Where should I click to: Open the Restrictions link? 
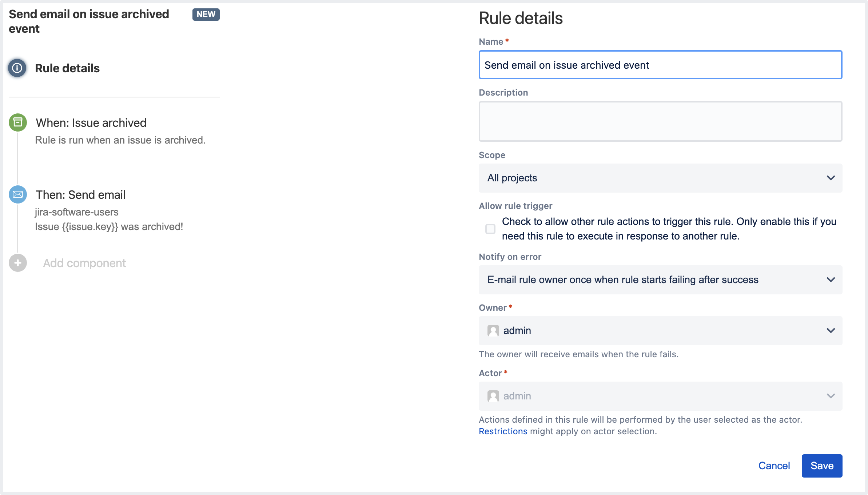pos(503,431)
